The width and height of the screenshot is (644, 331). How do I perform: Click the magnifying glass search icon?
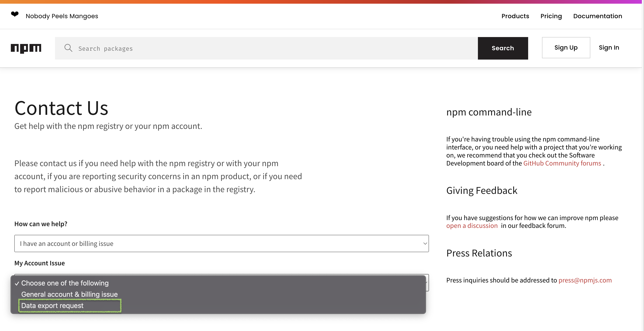(x=68, y=48)
